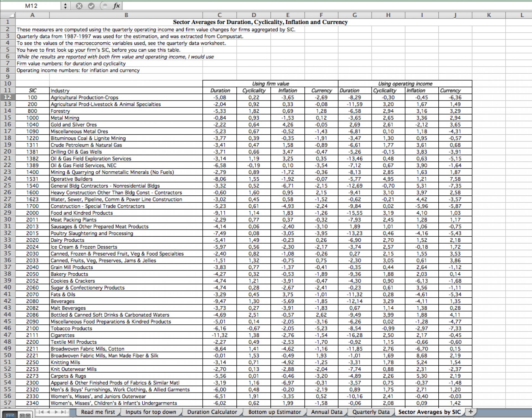
Task: Select Sector Averages by SIC tab
Action: tap(429, 412)
